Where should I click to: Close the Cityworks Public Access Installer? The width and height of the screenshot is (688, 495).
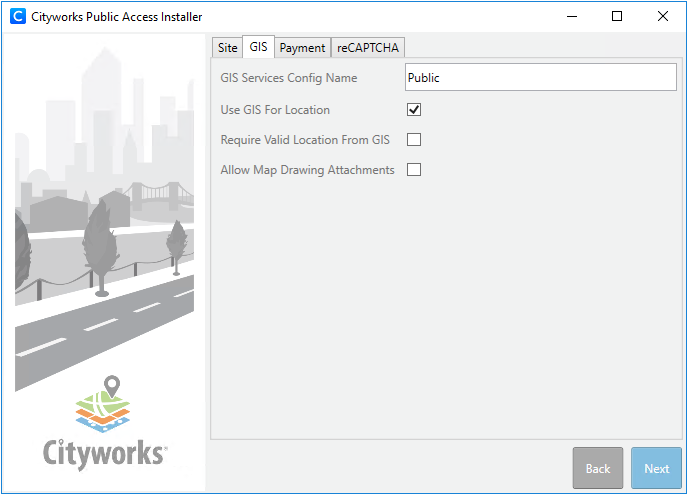(x=663, y=16)
